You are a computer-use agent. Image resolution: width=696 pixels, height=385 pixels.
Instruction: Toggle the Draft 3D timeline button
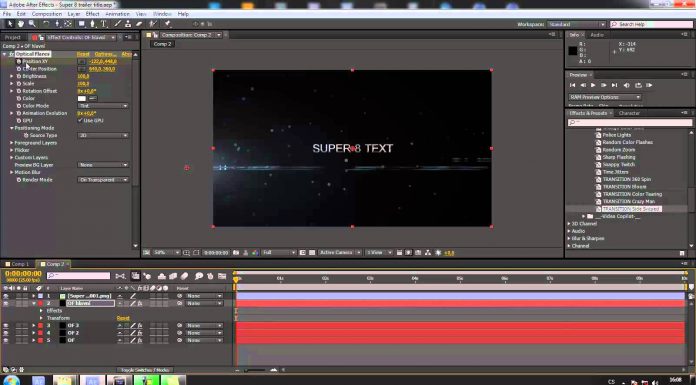point(147,276)
